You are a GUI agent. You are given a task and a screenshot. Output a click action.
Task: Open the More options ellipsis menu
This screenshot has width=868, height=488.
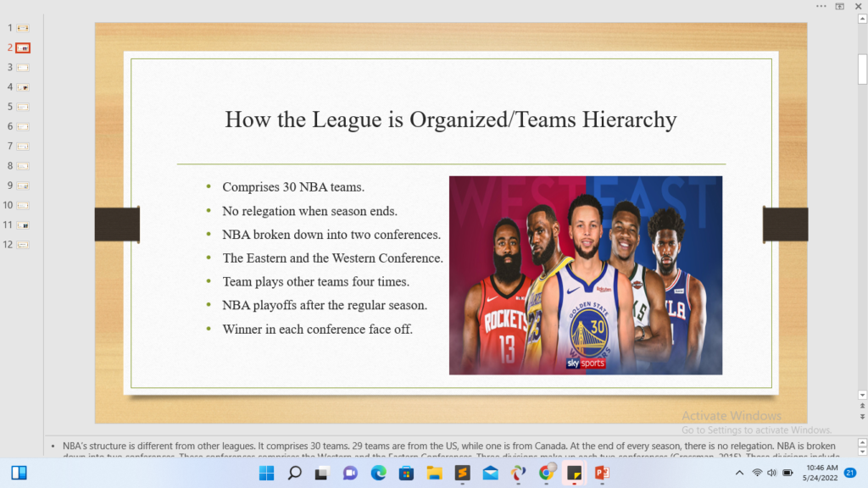(x=821, y=7)
